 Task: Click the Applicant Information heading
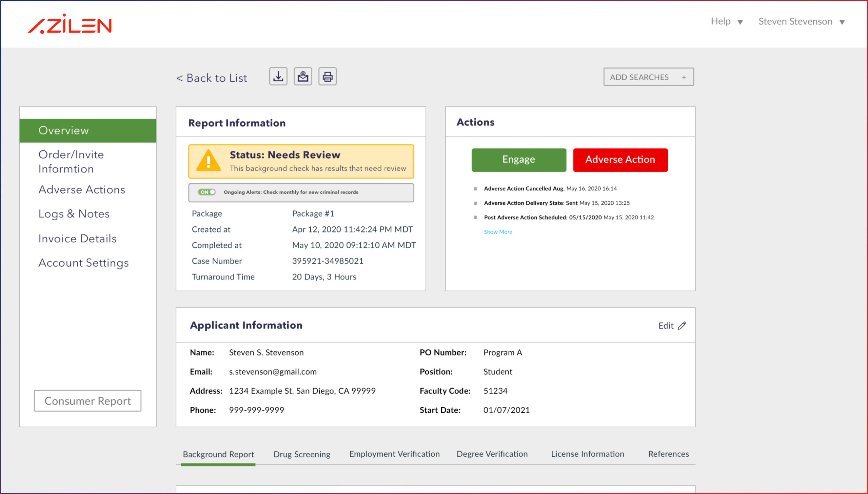tap(246, 325)
